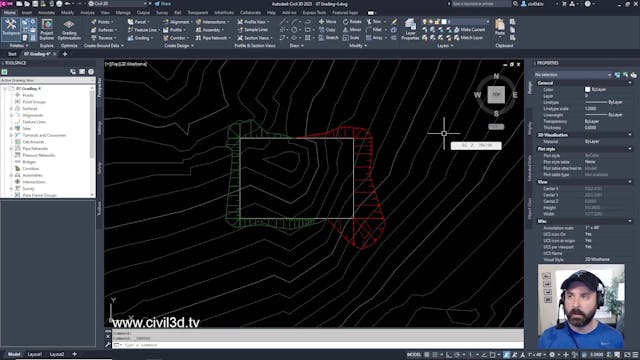This screenshot has width=640, height=360.
Task: Switch to the Output ribbon tab
Action: (143, 13)
